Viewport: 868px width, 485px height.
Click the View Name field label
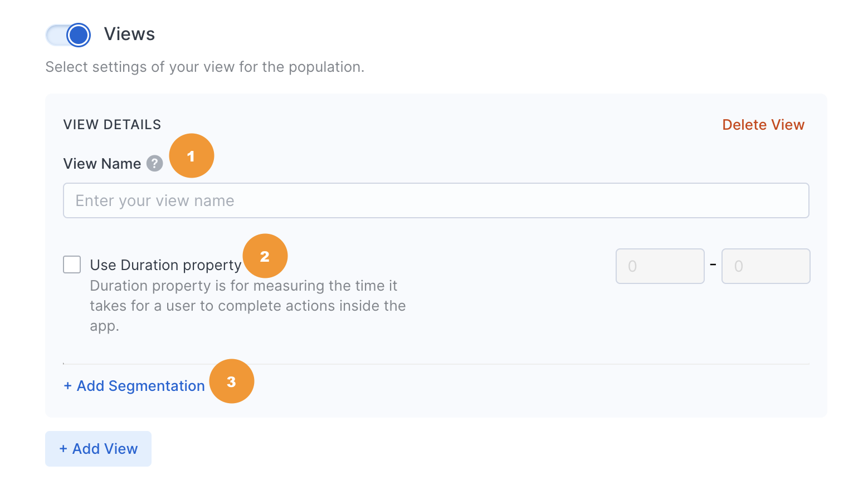(x=102, y=164)
